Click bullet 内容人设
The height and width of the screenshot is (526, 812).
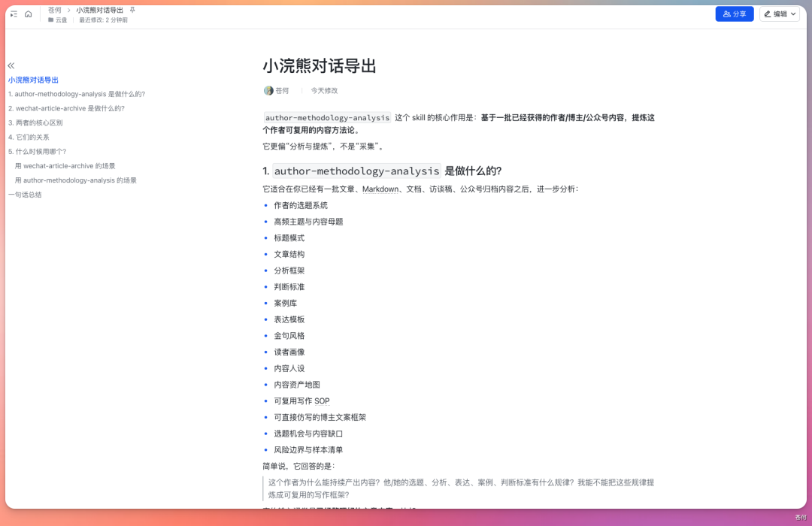click(x=289, y=369)
